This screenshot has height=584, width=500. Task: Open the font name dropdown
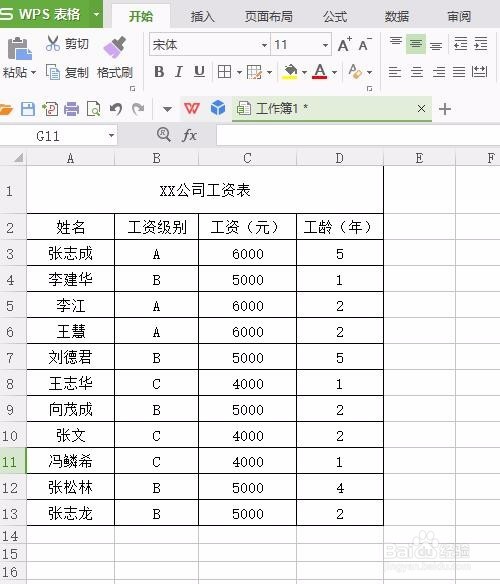tap(264, 45)
